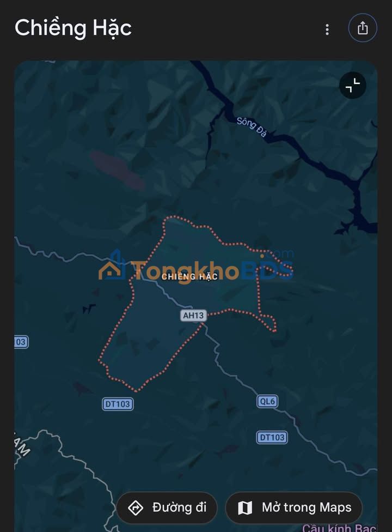Open the three-dot more options menu

pos(327,29)
